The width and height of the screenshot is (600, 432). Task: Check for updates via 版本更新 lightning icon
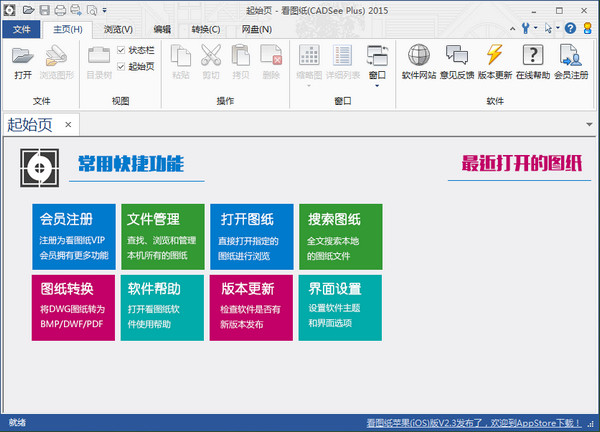pos(495,60)
